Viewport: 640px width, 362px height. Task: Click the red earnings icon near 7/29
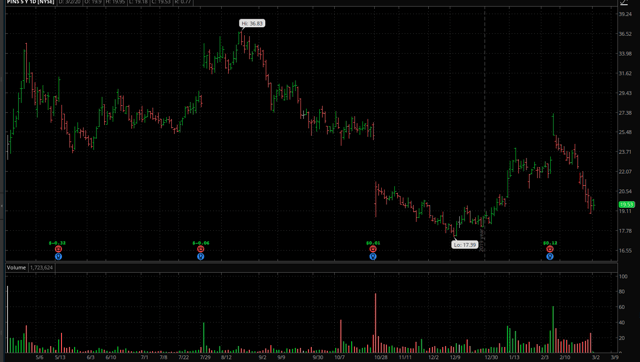click(x=200, y=249)
